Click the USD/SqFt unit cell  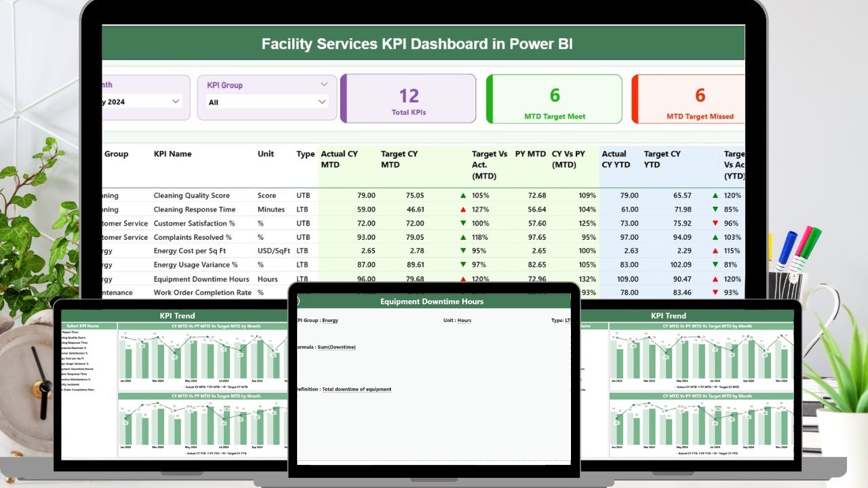(274, 251)
